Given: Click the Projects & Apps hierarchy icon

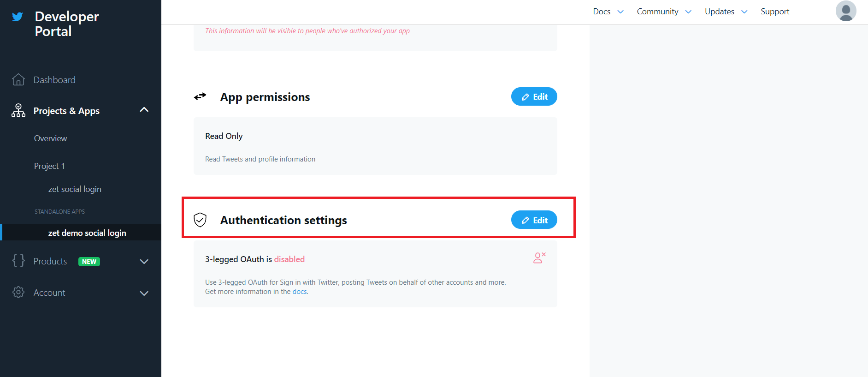Looking at the screenshot, I should (18, 111).
